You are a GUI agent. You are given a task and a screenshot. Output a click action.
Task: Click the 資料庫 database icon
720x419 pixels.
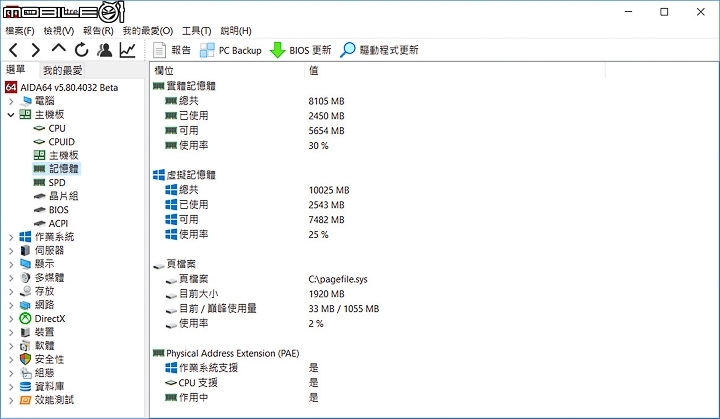25,386
